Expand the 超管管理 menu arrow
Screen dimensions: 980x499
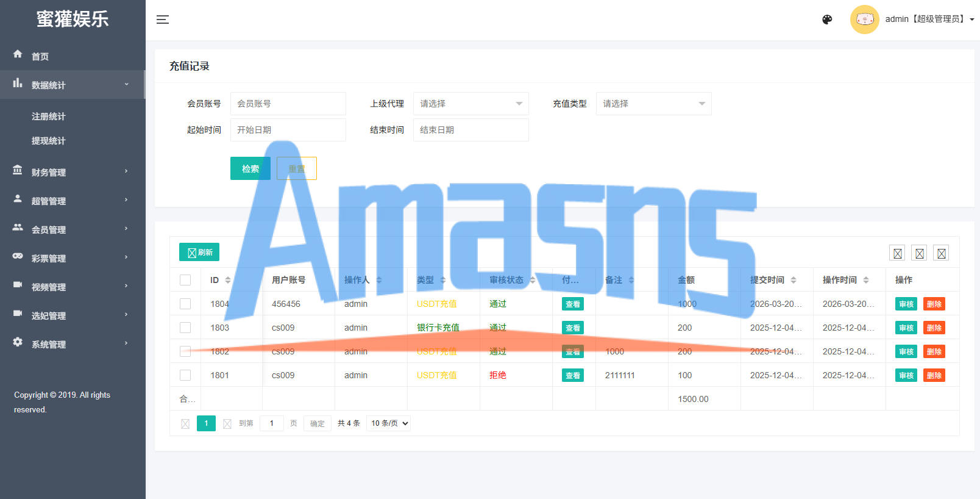(x=126, y=200)
